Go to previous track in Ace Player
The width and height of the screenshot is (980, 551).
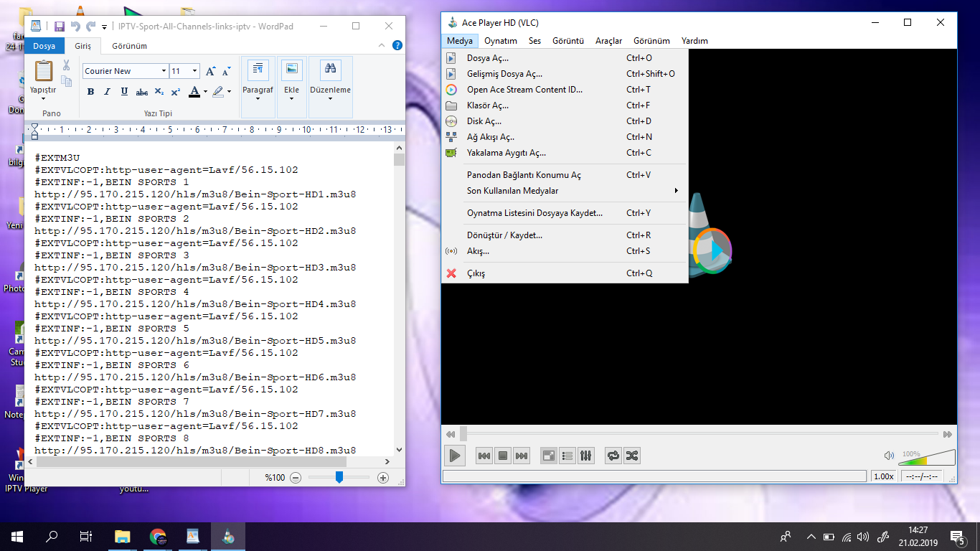click(484, 456)
